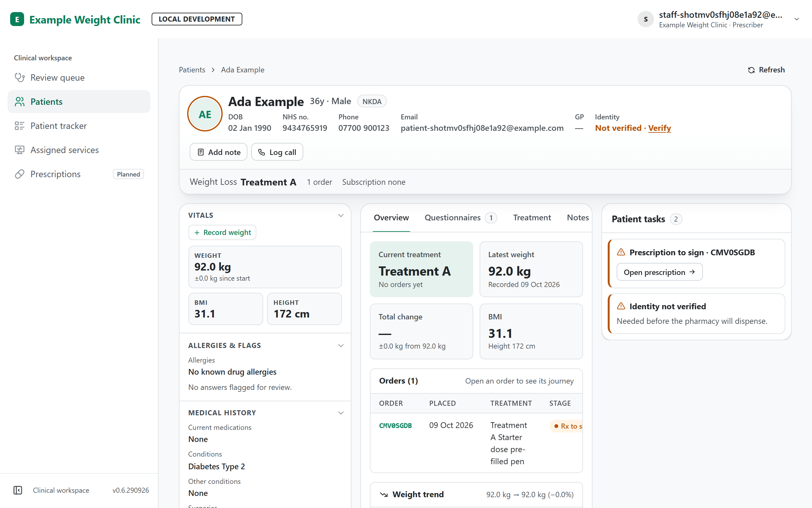Open order CMV0SGDB in the orders table

pyautogui.click(x=395, y=426)
